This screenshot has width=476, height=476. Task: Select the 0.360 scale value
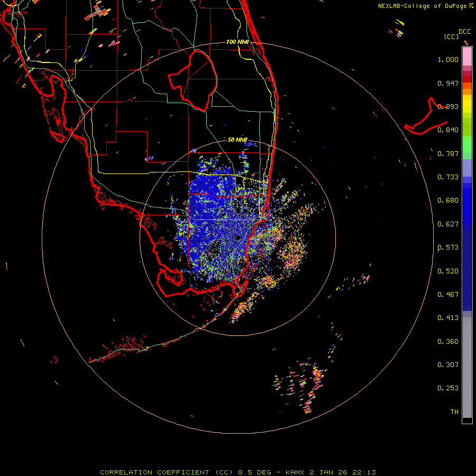(x=448, y=342)
